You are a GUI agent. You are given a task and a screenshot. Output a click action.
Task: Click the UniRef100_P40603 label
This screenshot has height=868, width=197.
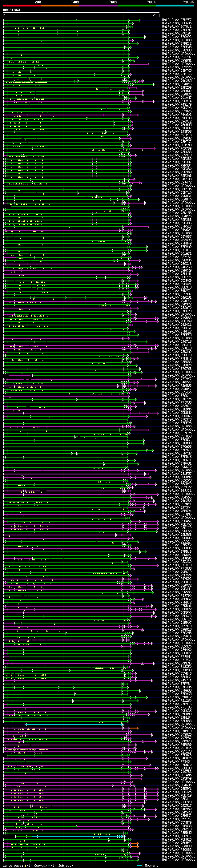(177, 115)
